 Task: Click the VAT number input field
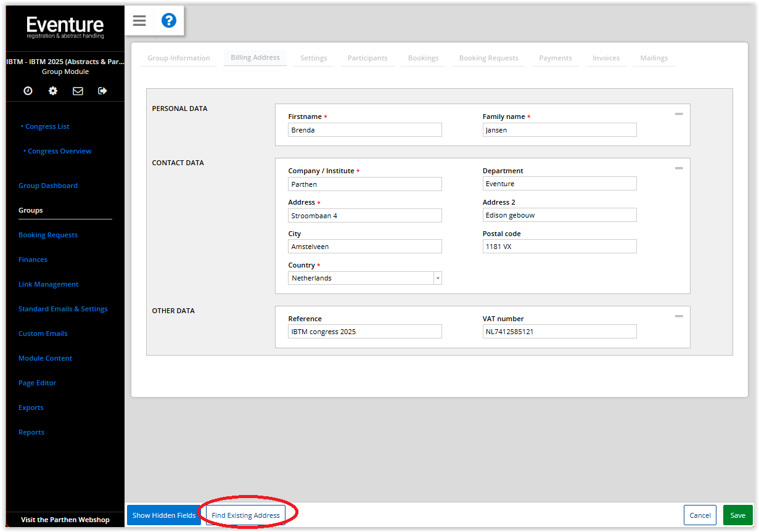click(x=559, y=332)
